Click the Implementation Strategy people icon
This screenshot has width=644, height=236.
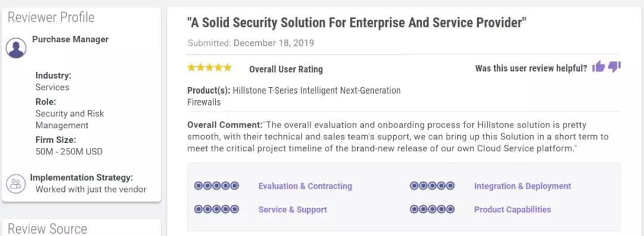(16, 184)
